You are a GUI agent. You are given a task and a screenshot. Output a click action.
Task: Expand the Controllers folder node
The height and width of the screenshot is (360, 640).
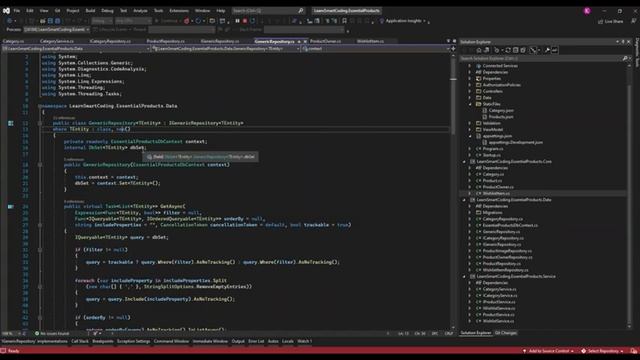(470, 91)
